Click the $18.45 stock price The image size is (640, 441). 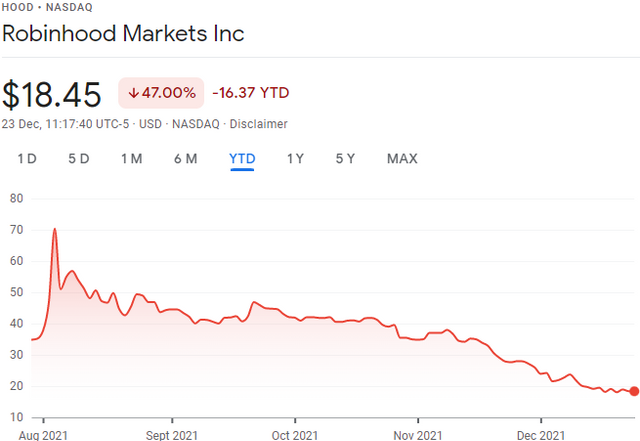click(52, 95)
